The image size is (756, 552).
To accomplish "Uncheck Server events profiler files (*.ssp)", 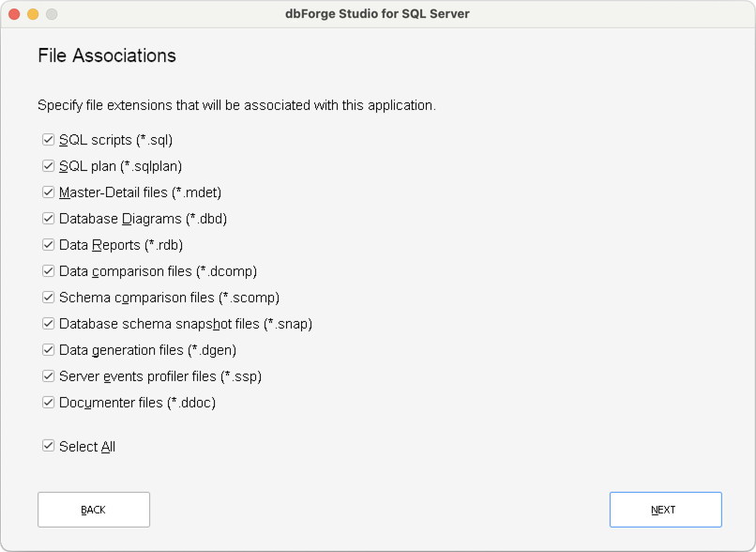I will (x=48, y=376).
